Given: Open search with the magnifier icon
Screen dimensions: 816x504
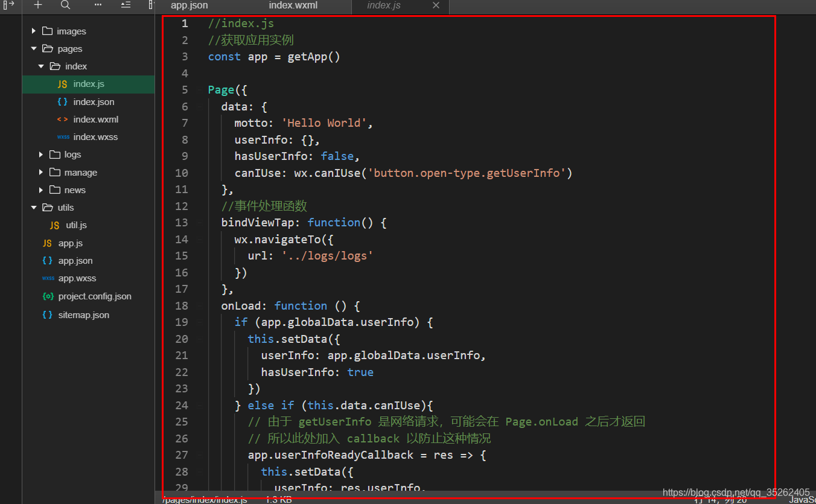Looking at the screenshot, I should pyautogui.click(x=66, y=5).
